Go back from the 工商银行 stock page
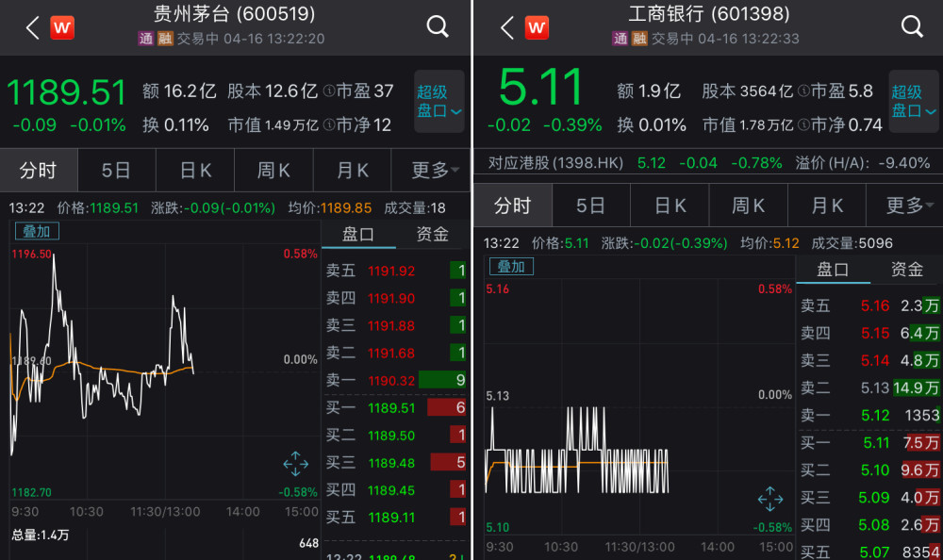 coord(507,27)
